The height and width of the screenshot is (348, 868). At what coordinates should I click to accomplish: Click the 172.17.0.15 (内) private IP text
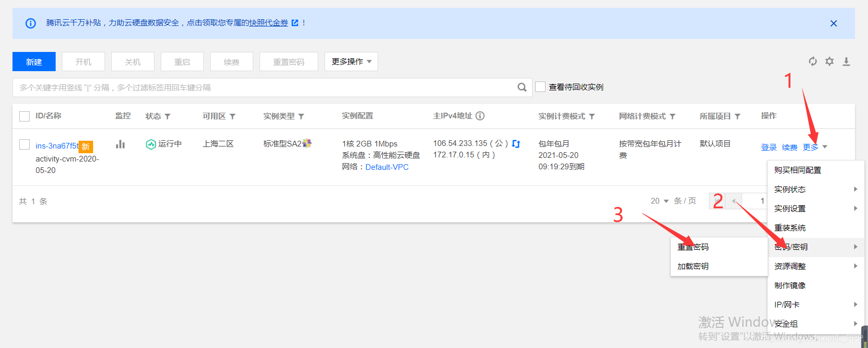464,155
